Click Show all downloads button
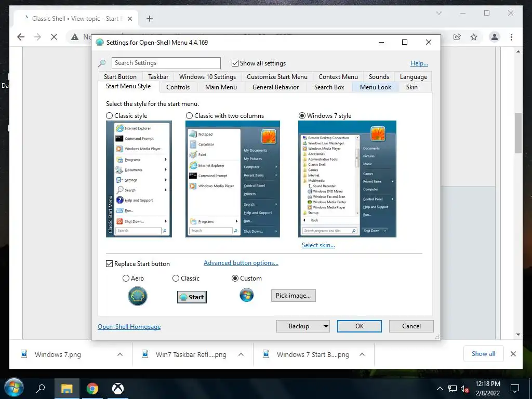Viewport: 532px width, 399px height. coord(483,353)
